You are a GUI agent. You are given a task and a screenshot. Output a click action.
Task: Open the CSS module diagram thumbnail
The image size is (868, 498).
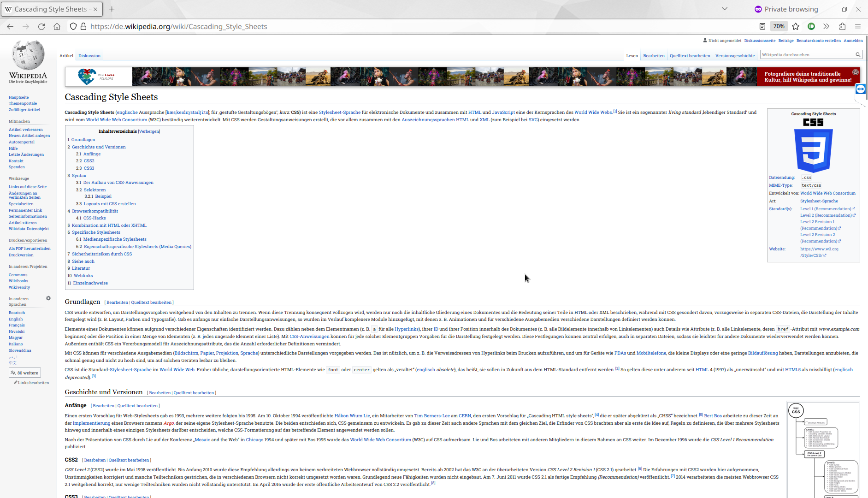click(823, 450)
